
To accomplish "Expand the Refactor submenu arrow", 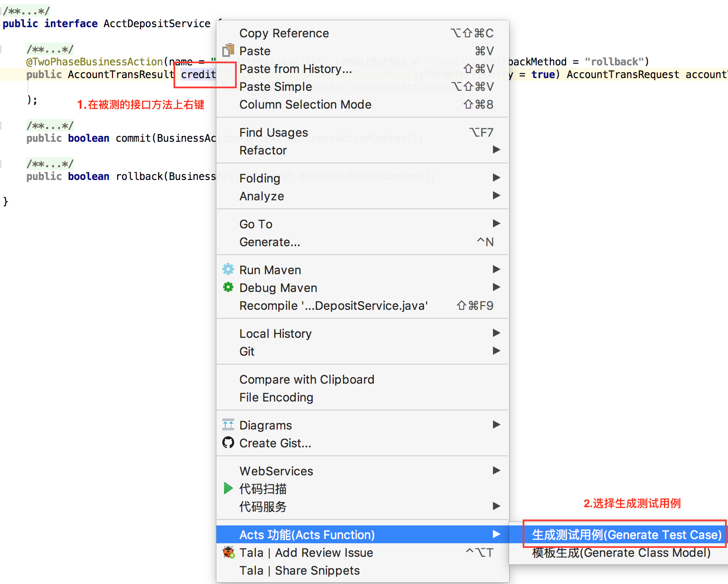I will [496, 150].
